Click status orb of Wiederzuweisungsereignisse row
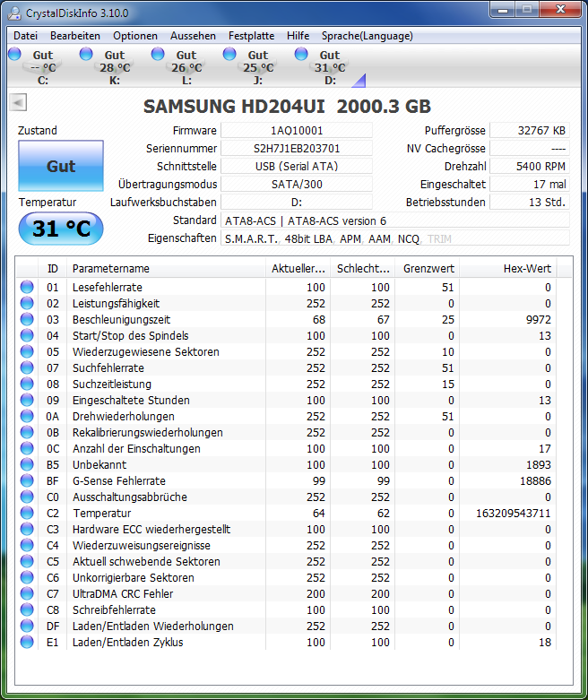This screenshot has width=588, height=700. click(x=27, y=545)
